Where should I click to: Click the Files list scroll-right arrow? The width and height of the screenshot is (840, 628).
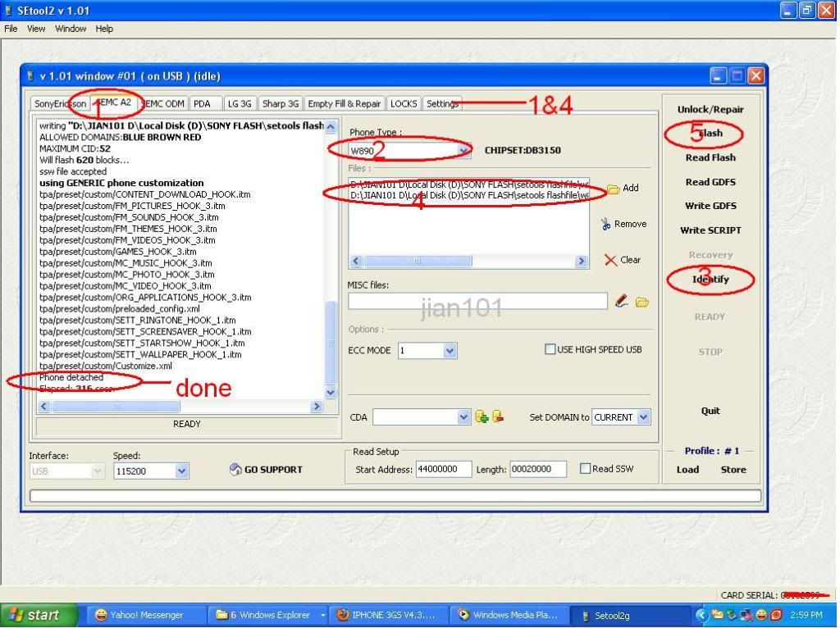[x=582, y=262]
